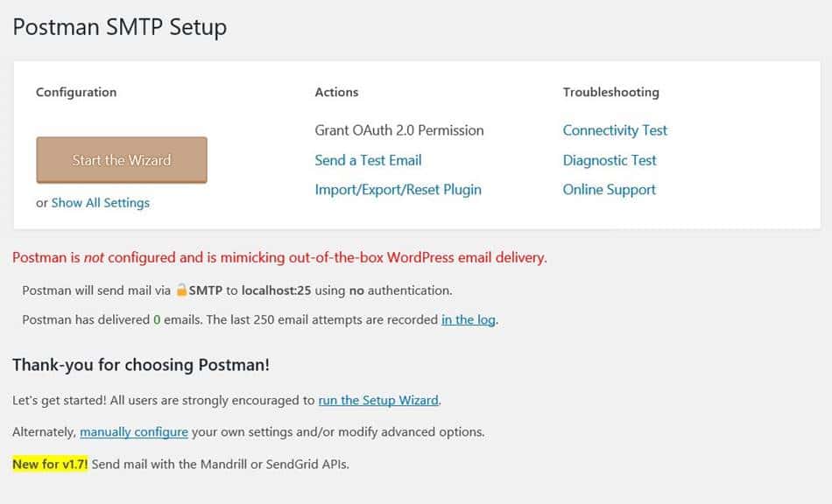Open Import/Export/Reset Plugin

coord(398,190)
